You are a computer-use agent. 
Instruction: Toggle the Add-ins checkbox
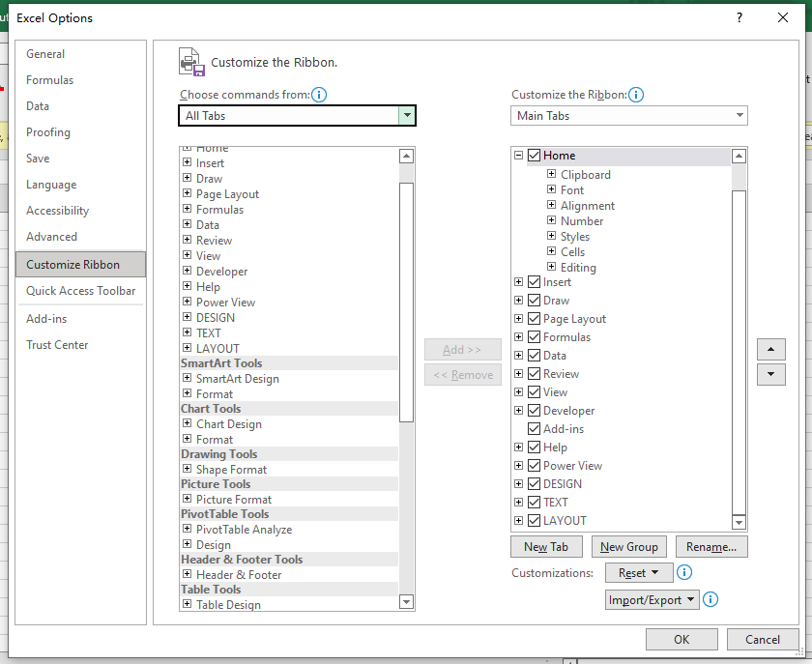(x=534, y=429)
